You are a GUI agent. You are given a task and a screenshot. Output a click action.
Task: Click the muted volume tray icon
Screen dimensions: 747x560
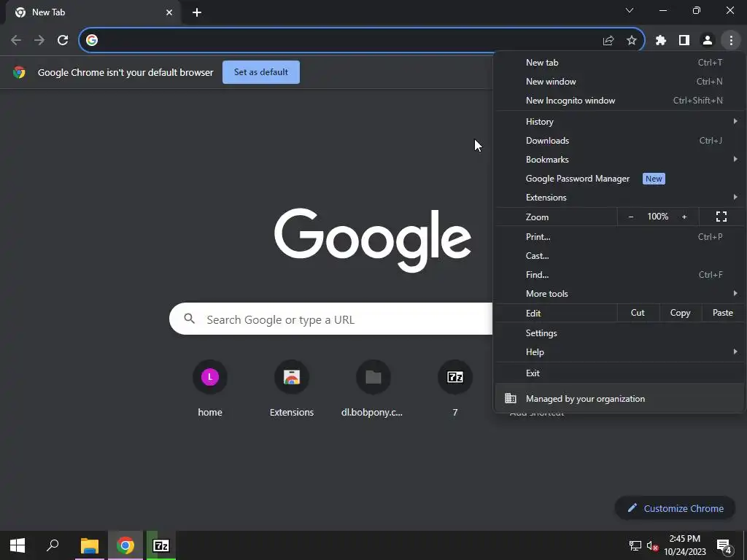click(652, 546)
